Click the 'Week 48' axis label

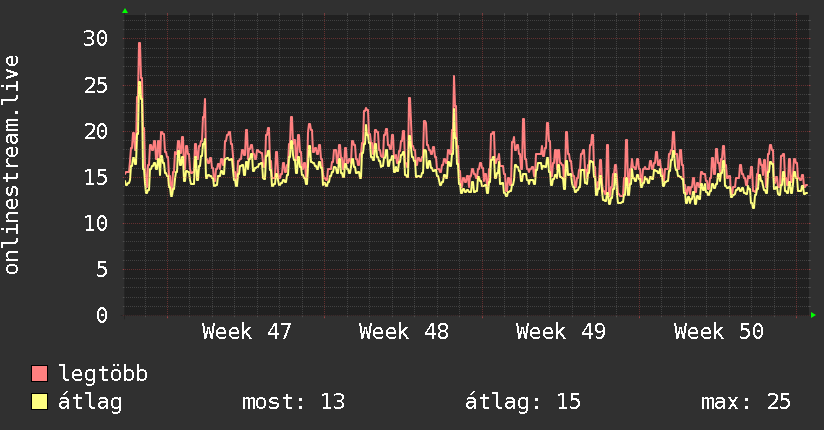coord(404,332)
